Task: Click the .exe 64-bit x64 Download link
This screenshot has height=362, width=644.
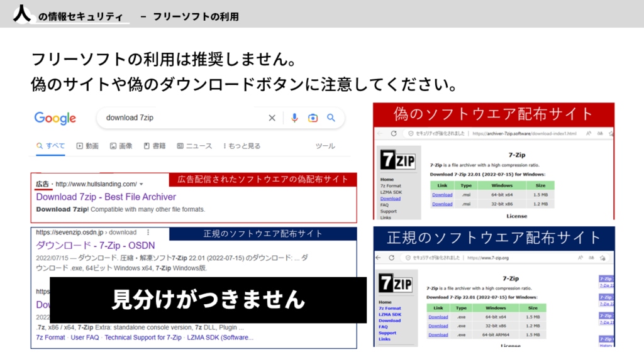Action: pyautogui.click(x=438, y=317)
